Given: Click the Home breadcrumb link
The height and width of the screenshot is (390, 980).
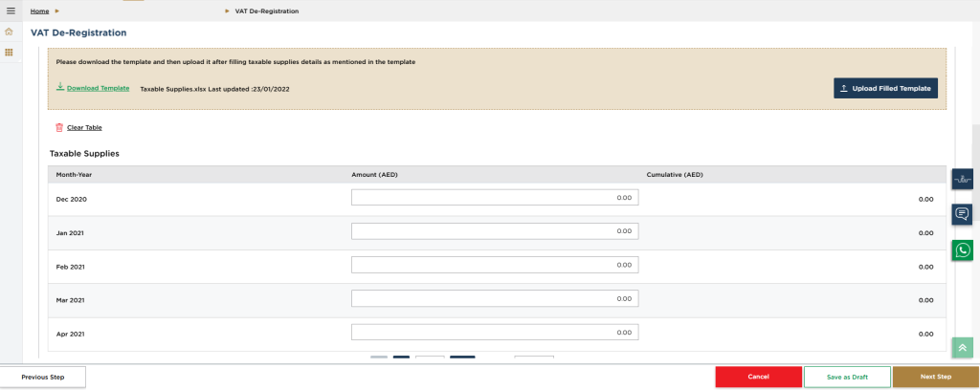Looking at the screenshot, I should [x=39, y=11].
